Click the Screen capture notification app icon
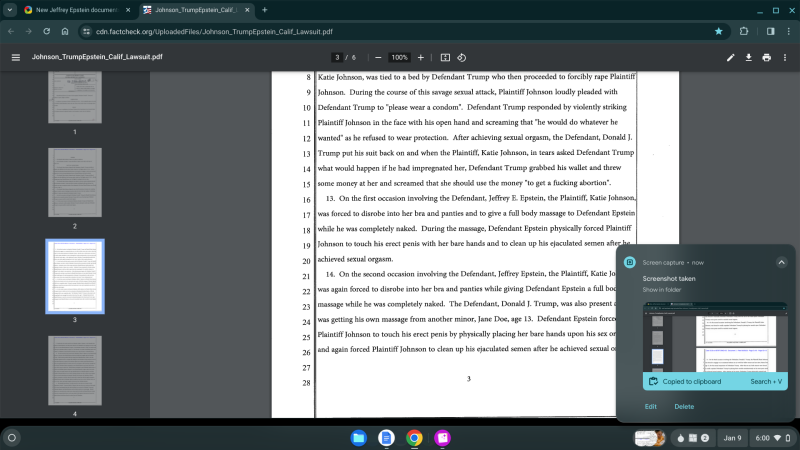The image size is (800, 450). click(630, 262)
